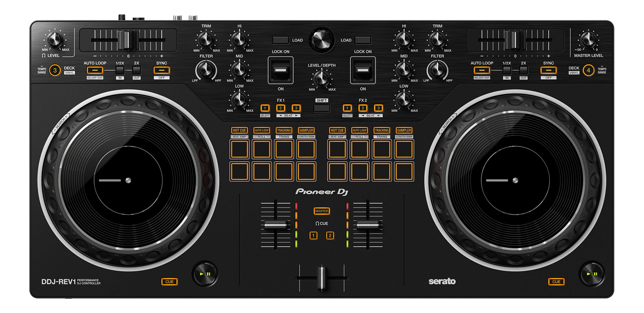
Task: Trigger the pad directly below right SAMPLER
Action: coord(404,149)
